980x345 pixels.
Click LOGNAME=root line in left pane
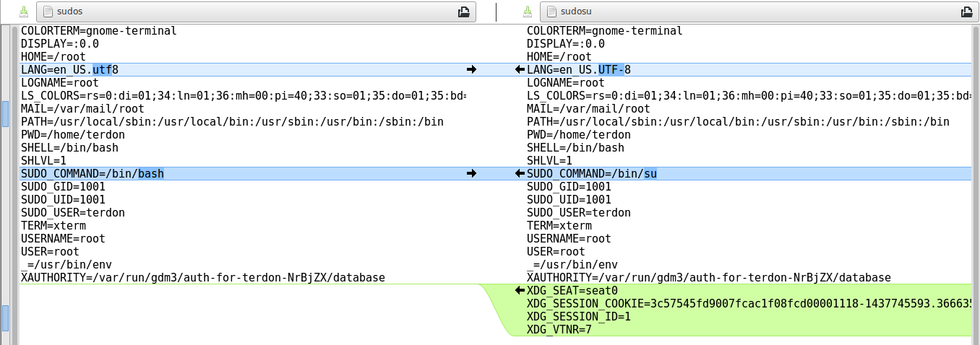click(x=60, y=83)
